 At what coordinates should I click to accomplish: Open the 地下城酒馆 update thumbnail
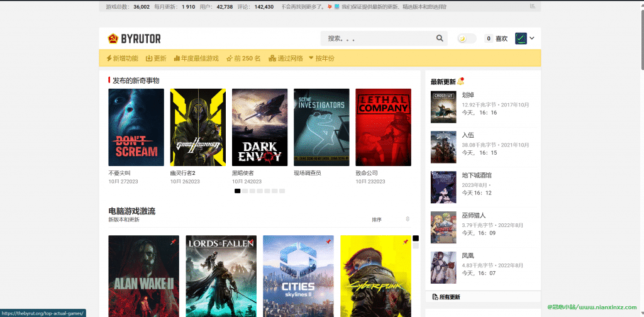(x=443, y=187)
